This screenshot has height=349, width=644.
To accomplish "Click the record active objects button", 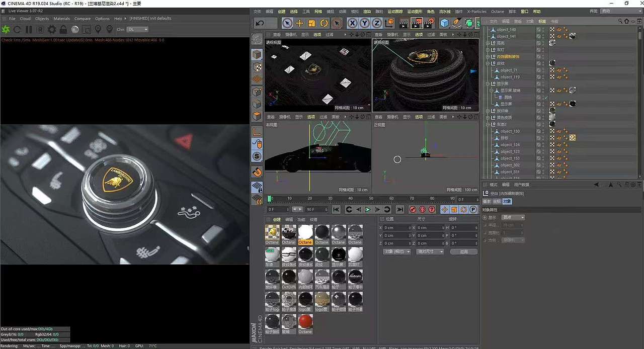I will (413, 209).
